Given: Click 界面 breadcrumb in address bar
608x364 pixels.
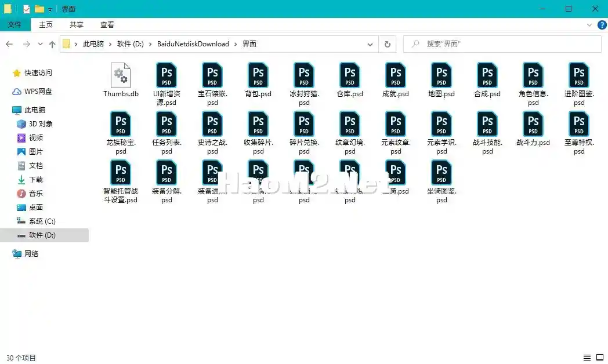Looking at the screenshot, I should click(249, 44).
